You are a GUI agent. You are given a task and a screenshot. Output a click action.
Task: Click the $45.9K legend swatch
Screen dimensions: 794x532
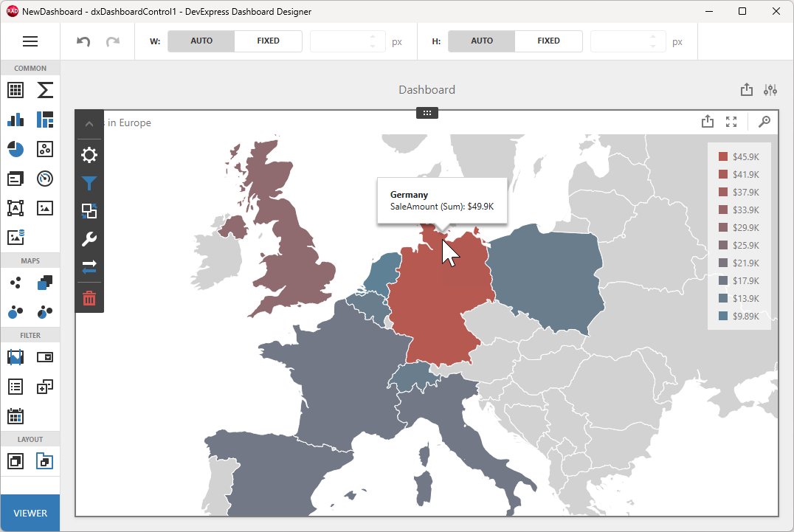(723, 157)
